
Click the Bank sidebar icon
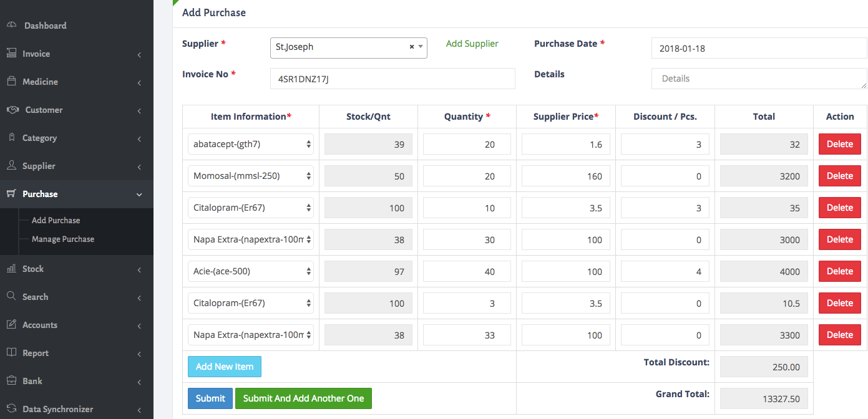point(11,380)
